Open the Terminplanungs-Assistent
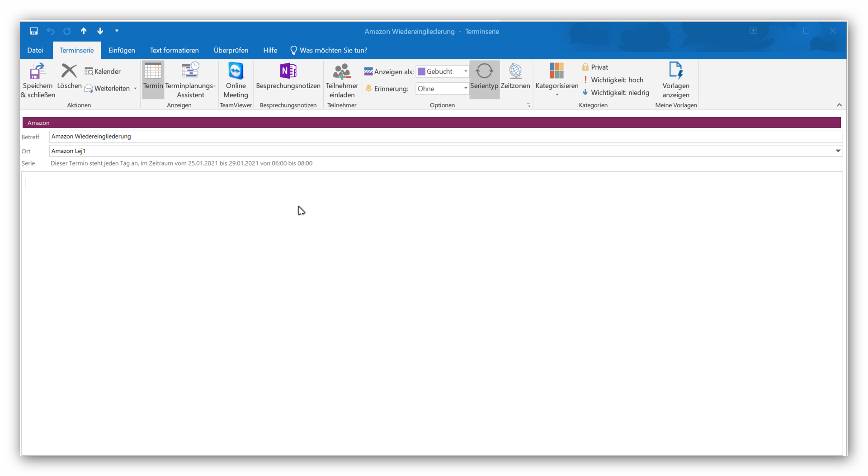 190,81
